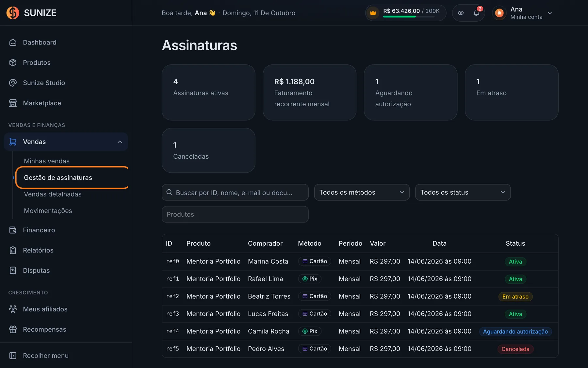The width and height of the screenshot is (588, 368).
Task: Click the Assinaturas ativas card
Action: (208, 92)
